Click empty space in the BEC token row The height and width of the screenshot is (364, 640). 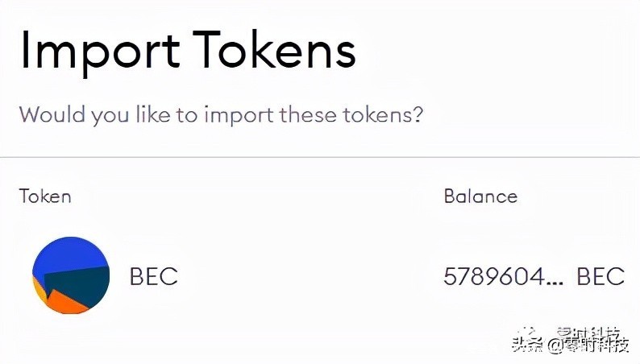pos(310,276)
